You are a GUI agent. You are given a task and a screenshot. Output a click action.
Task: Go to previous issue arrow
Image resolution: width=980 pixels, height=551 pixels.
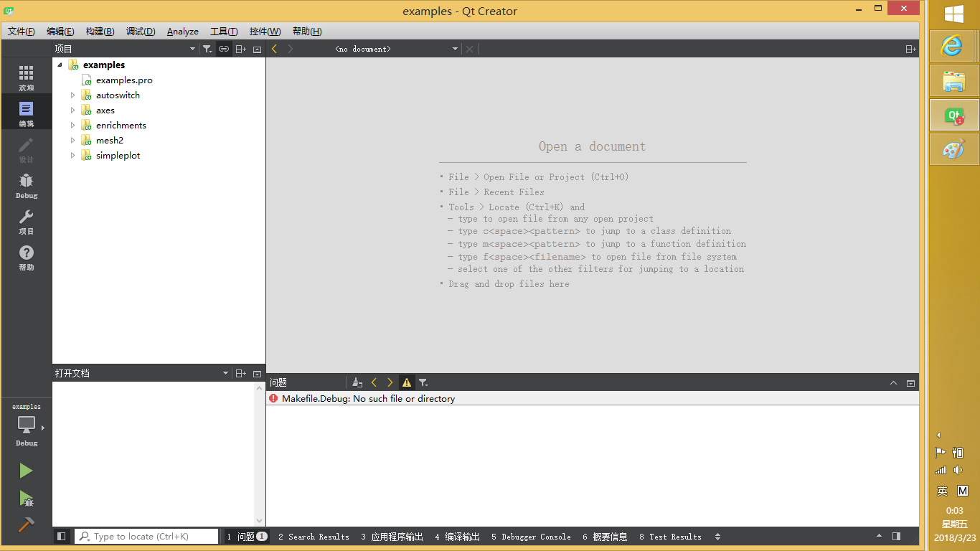click(x=374, y=382)
